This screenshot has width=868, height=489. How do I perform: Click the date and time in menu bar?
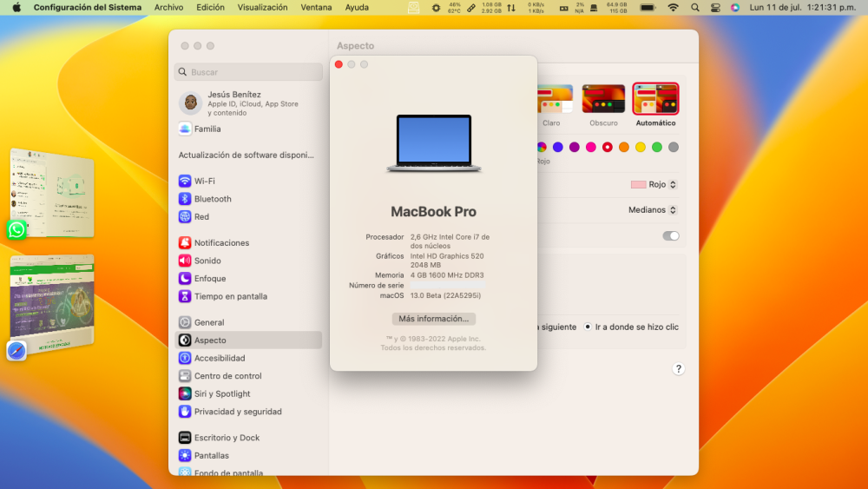tap(803, 8)
